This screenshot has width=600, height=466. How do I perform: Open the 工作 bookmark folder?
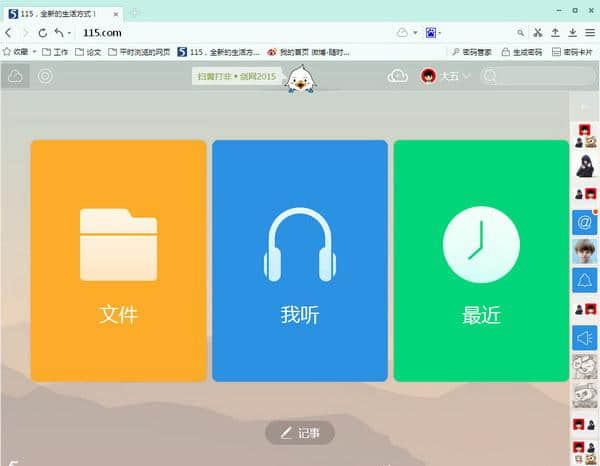55,52
